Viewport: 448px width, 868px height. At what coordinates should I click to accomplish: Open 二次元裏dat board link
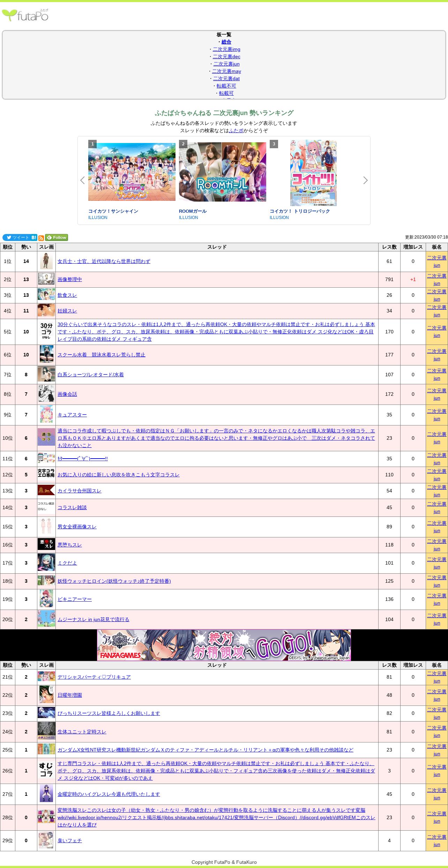(x=226, y=78)
